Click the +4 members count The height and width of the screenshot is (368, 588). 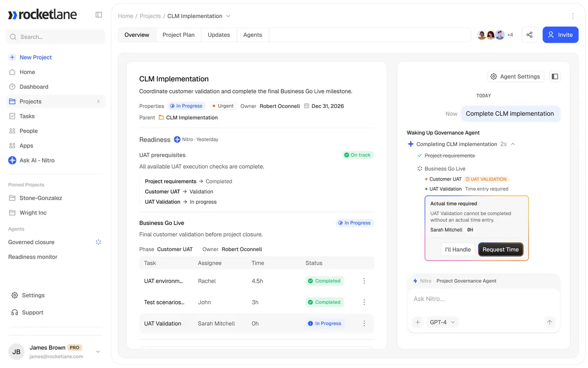pyautogui.click(x=510, y=35)
